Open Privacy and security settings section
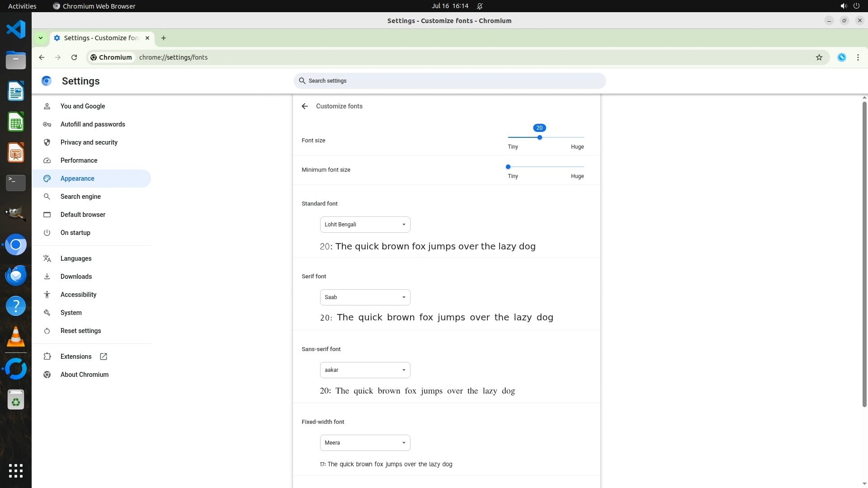Viewport: 868px width, 488px height. click(x=89, y=142)
